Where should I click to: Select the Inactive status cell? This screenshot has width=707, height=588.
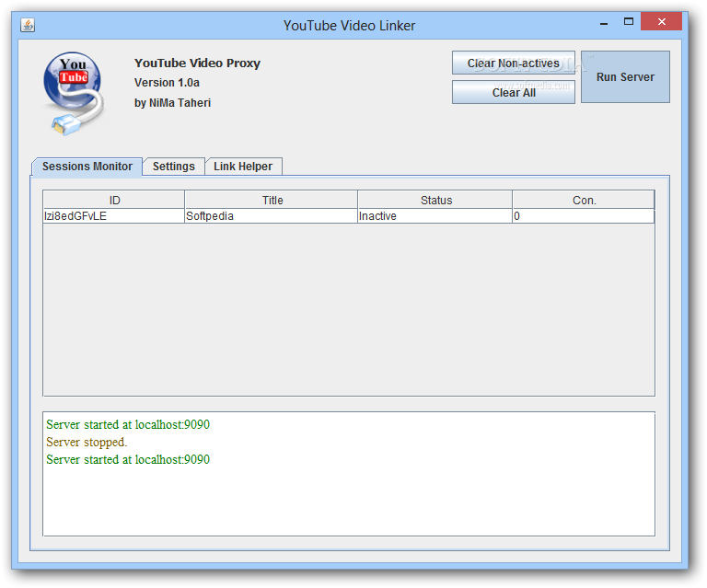[435, 216]
